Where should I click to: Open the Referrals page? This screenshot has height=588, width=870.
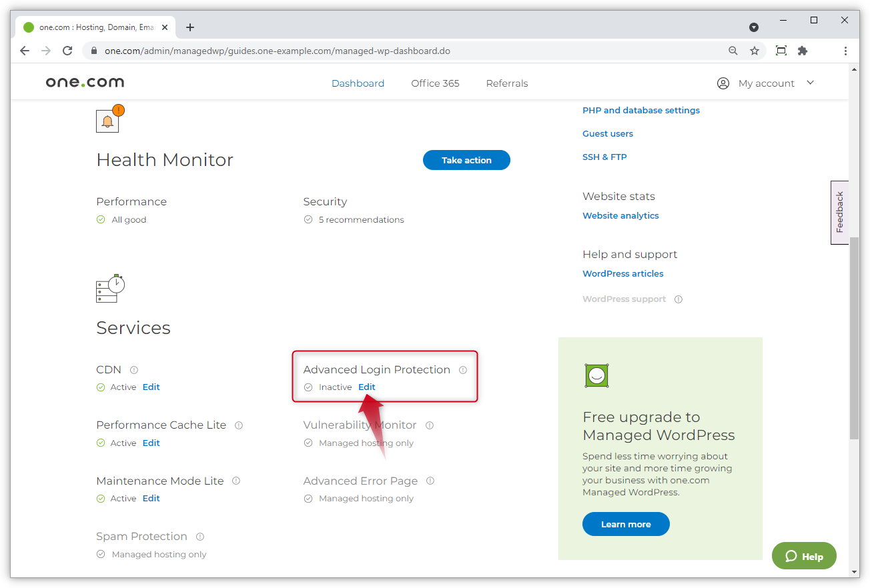pos(506,83)
